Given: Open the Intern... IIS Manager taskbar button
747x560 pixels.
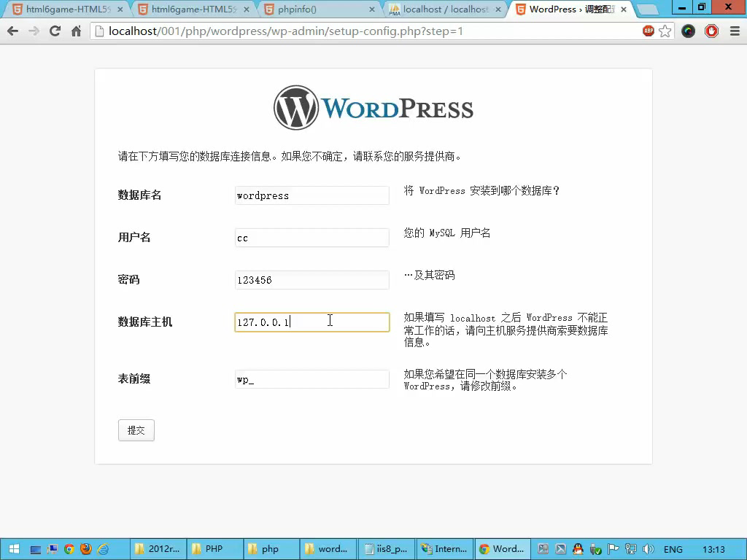Looking at the screenshot, I should tap(444, 549).
